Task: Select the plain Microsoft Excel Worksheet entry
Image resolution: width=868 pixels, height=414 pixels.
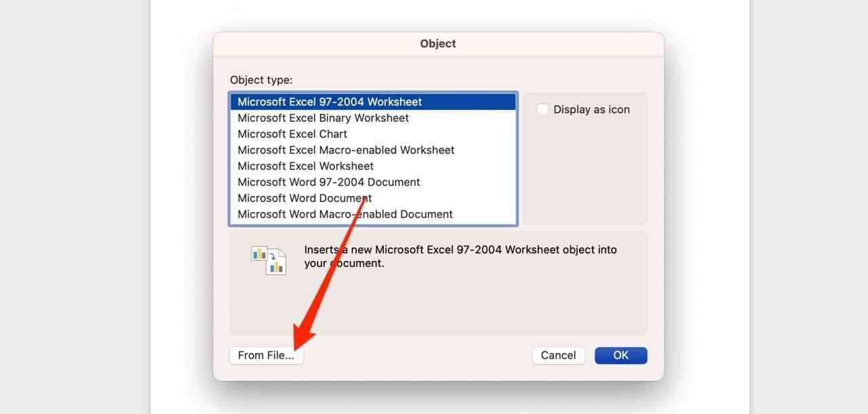Action: 305,166
